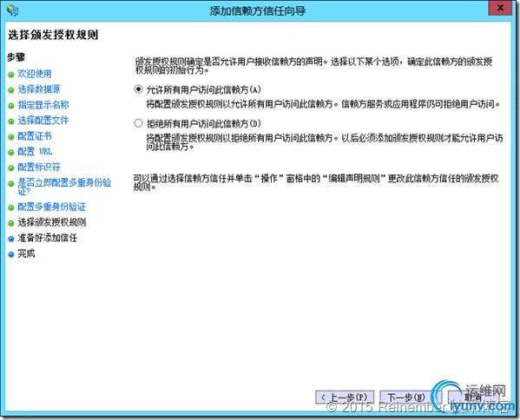Click green bullet beside 配置 URL
The height and width of the screenshot is (420, 520).
[x=11, y=153]
